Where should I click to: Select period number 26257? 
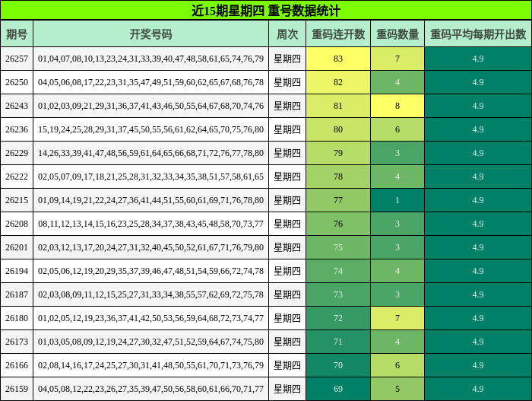click(x=17, y=59)
